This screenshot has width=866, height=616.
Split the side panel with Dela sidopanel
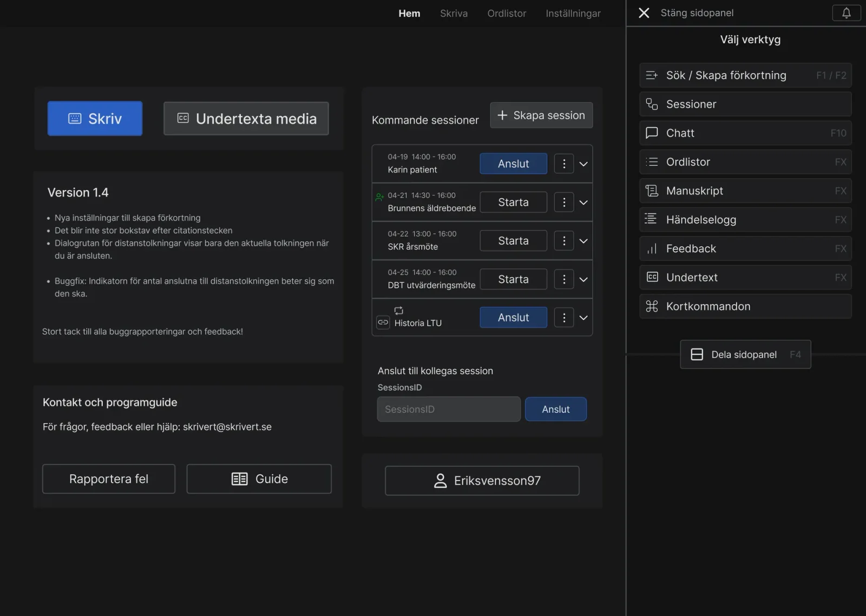click(745, 355)
